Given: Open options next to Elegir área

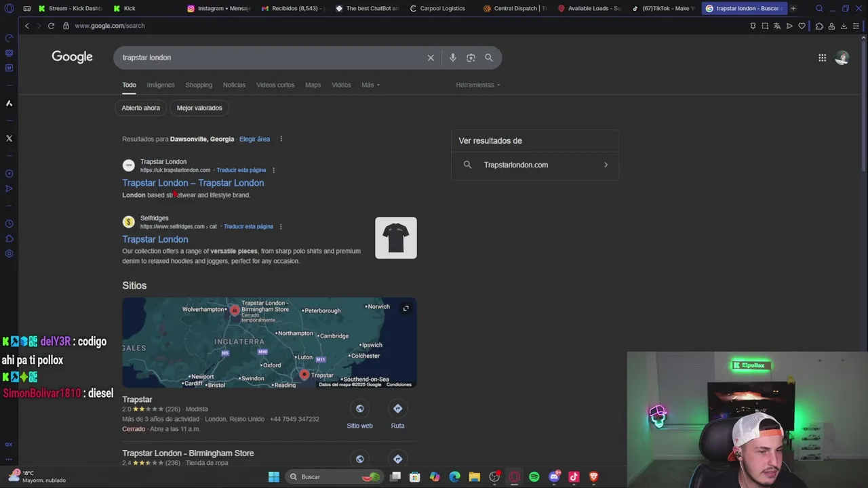Looking at the screenshot, I should (281, 139).
